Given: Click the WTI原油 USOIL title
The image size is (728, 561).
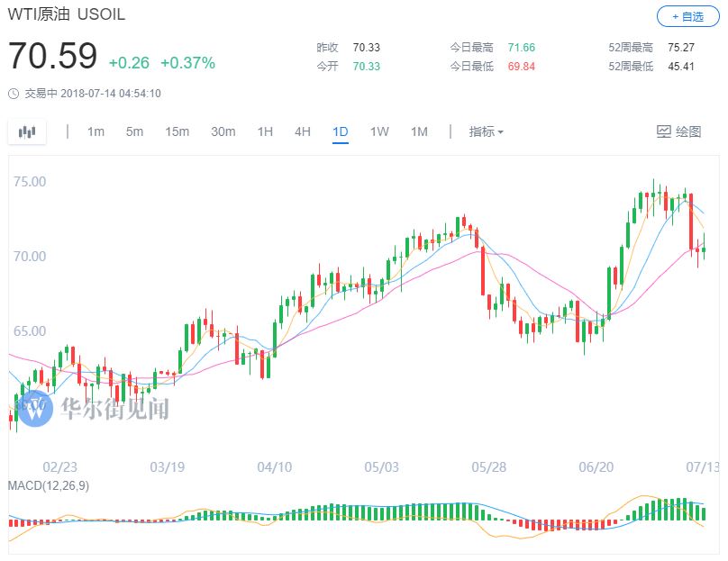Looking at the screenshot, I should [67, 15].
